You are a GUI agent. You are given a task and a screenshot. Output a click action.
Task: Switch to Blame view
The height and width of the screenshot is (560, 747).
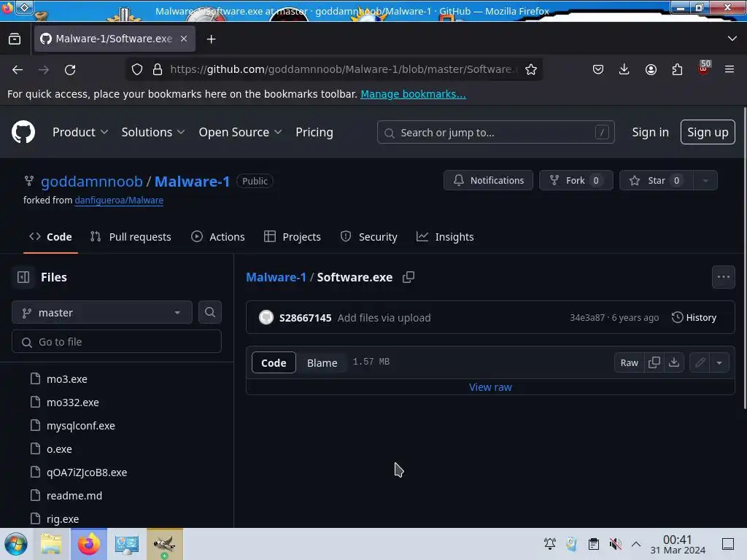(x=322, y=362)
